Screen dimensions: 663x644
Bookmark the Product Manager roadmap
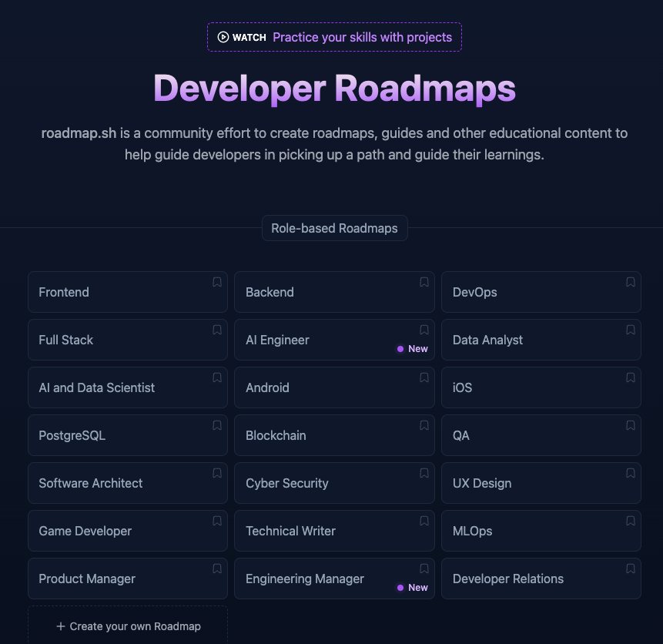pyautogui.click(x=217, y=569)
